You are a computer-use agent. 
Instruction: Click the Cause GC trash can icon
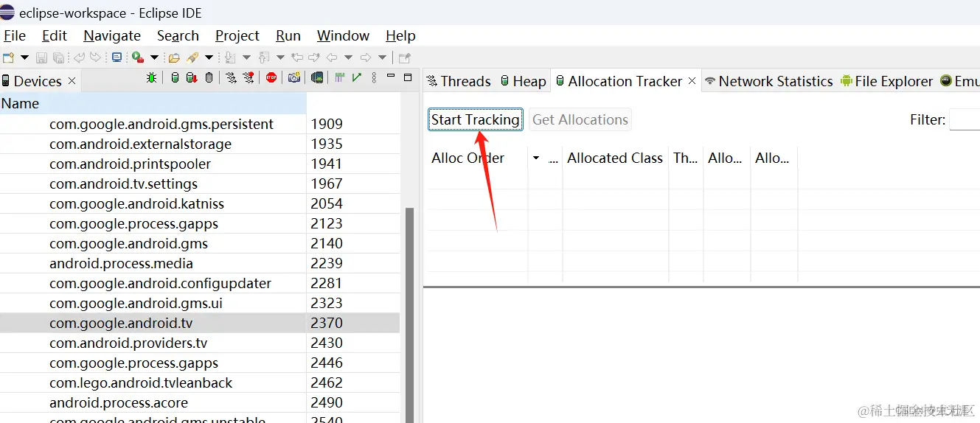point(209,77)
